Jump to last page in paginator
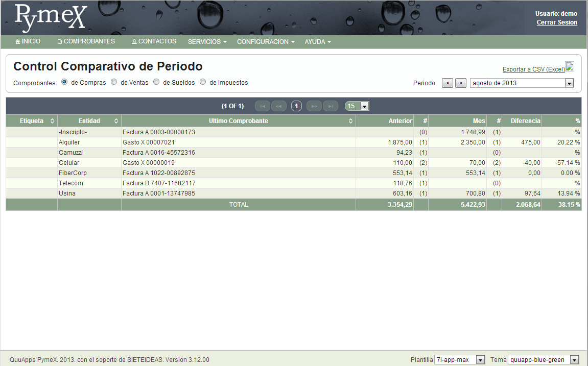Image resolution: width=588 pixels, height=366 pixels. click(331, 106)
